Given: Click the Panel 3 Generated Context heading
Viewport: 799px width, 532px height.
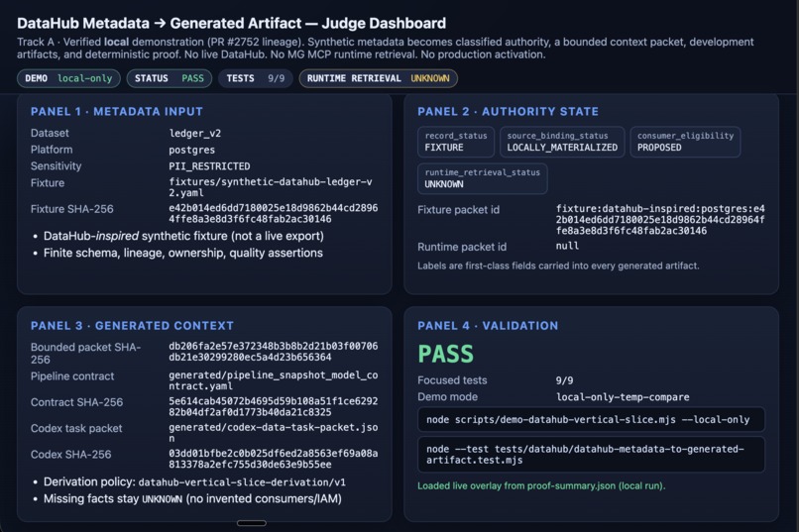Looking at the screenshot, I should pyautogui.click(x=132, y=326).
